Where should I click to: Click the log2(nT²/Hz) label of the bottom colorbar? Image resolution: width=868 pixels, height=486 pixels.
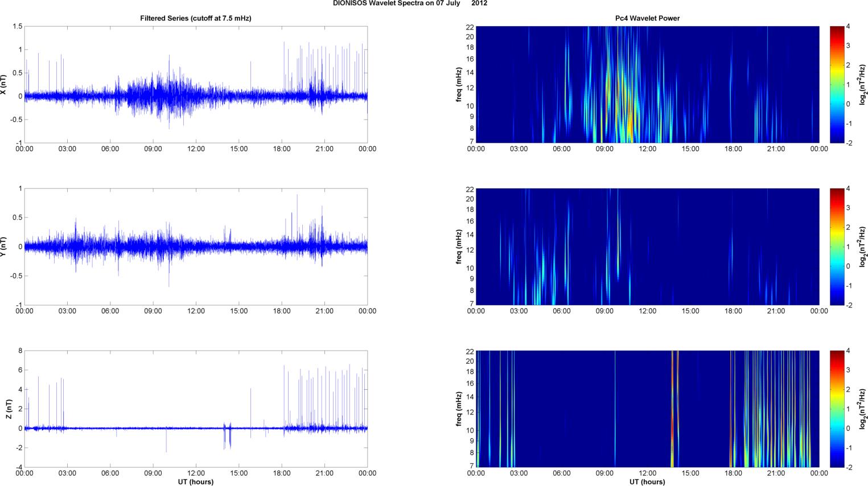coord(863,409)
